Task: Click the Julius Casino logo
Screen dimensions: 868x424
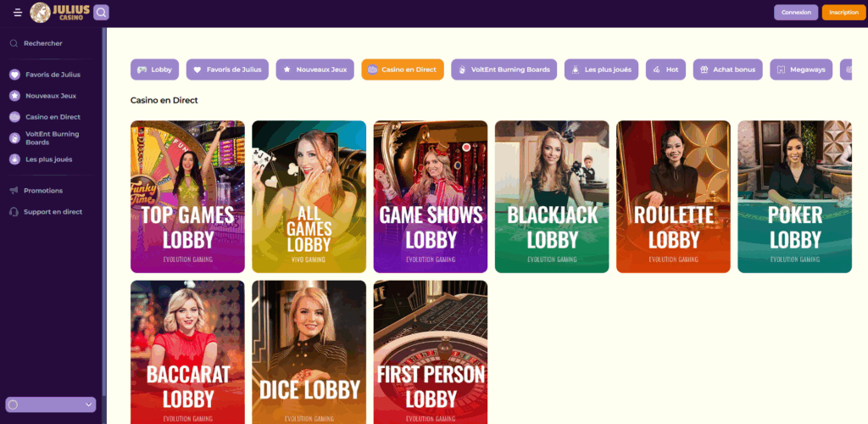Action: (60, 12)
